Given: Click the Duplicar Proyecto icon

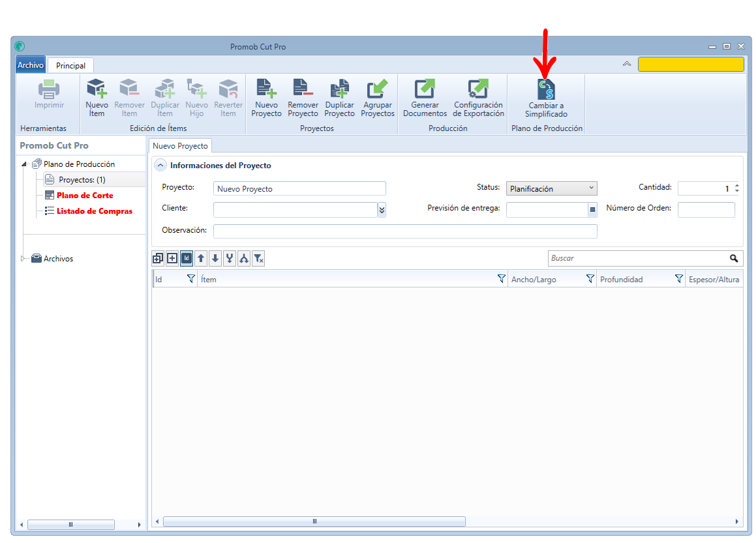Looking at the screenshot, I should tap(339, 89).
